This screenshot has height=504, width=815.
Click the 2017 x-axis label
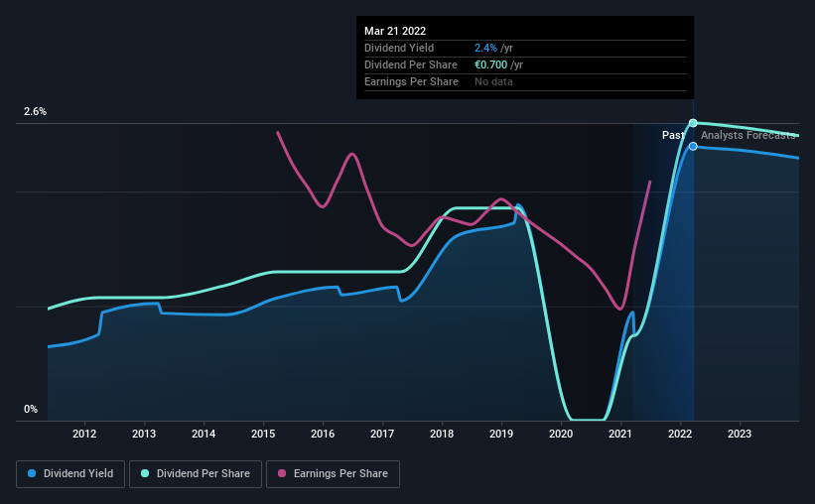click(382, 434)
